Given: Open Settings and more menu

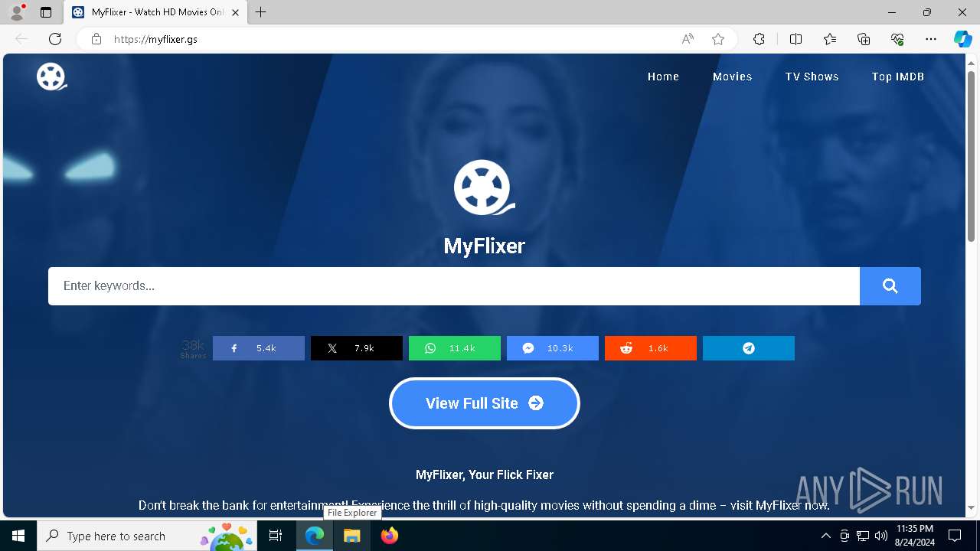Looking at the screenshot, I should point(931,39).
